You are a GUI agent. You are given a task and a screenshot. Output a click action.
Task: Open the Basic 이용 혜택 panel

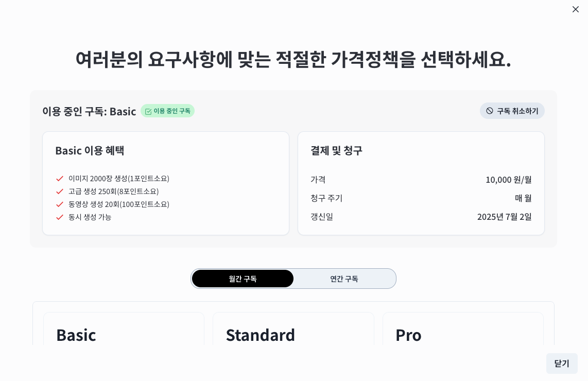(x=165, y=183)
